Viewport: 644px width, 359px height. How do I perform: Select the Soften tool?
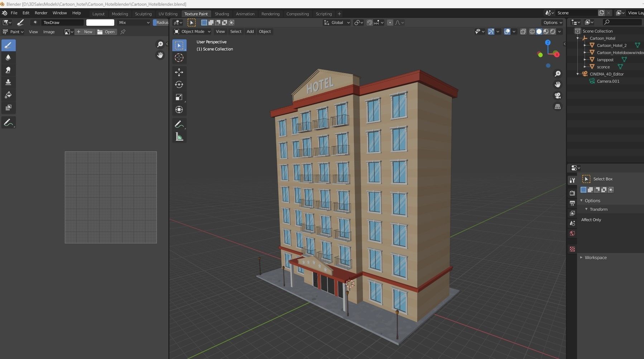[x=9, y=58]
